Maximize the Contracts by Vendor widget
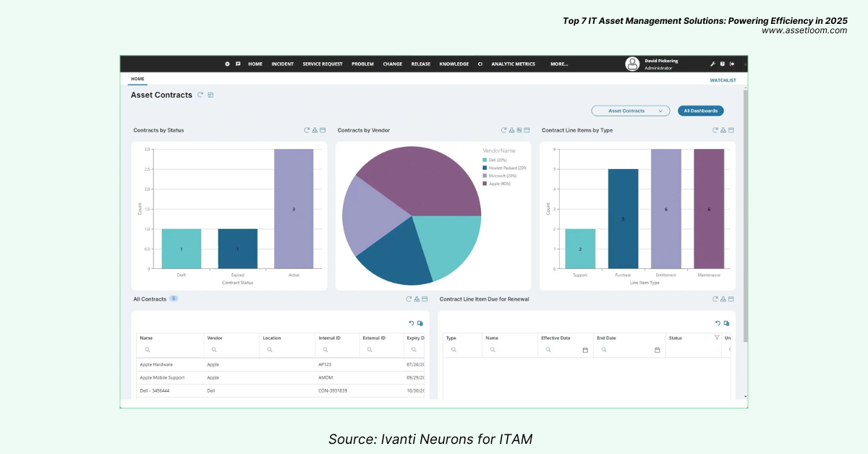This screenshot has height=454, width=868. (x=527, y=130)
